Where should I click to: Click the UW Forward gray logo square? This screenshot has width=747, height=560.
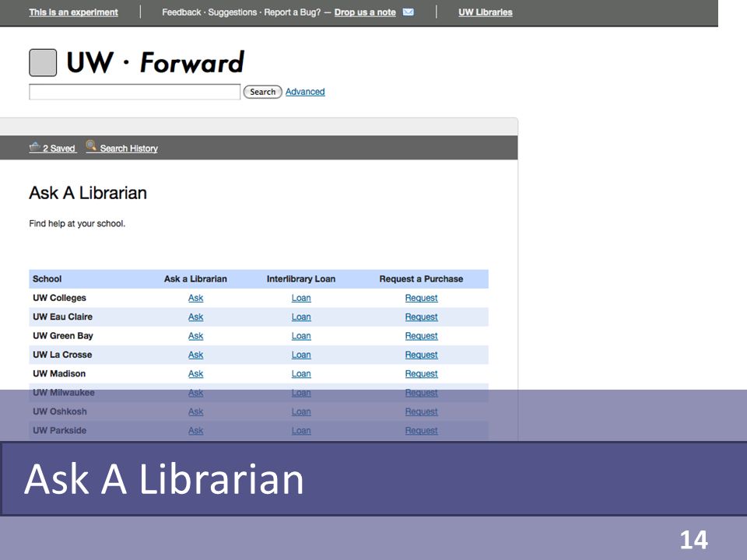(x=43, y=62)
